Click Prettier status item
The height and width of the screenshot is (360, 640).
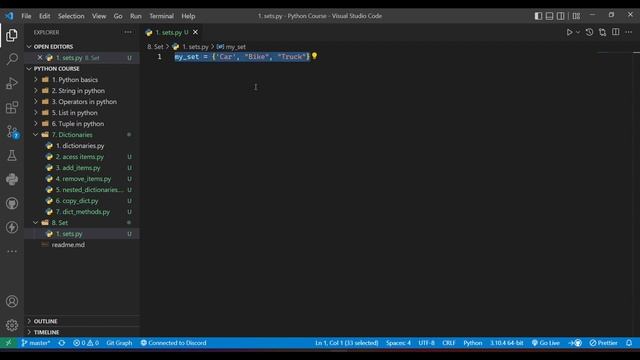point(603,343)
